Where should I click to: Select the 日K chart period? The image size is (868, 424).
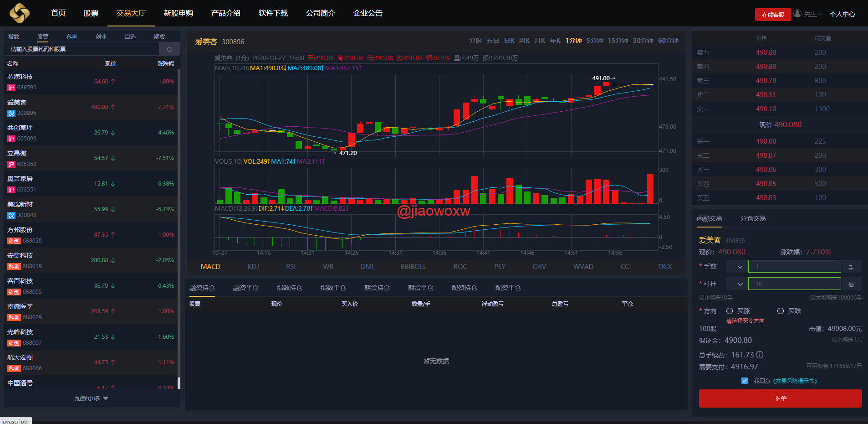[x=509, y=41]
